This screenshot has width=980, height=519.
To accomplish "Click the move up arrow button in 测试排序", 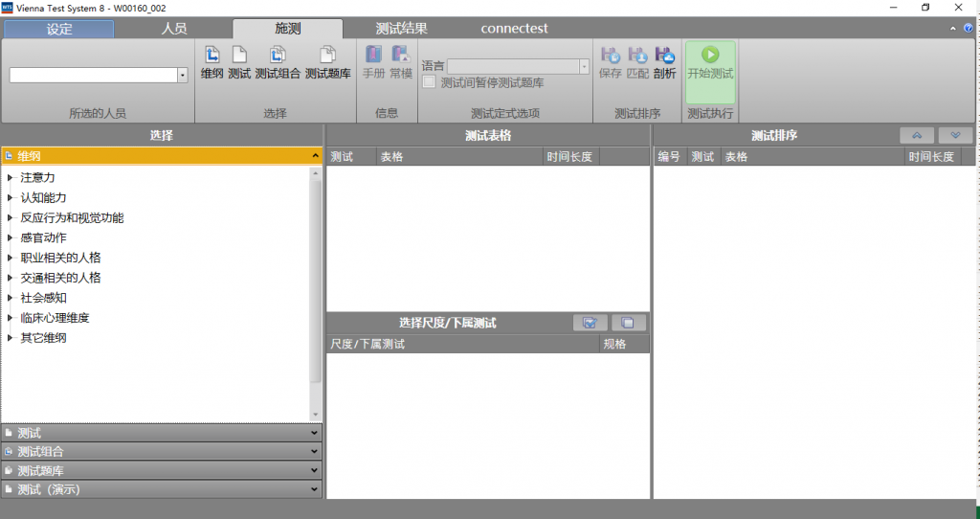I will pyautogui.click(x=917, y=136).
